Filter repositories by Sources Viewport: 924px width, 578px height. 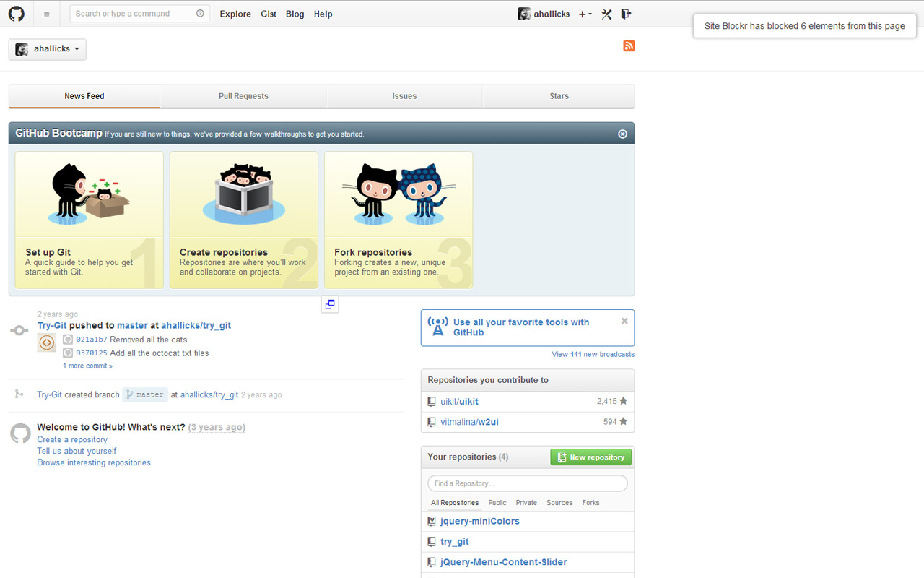click(x=559, y=503)
